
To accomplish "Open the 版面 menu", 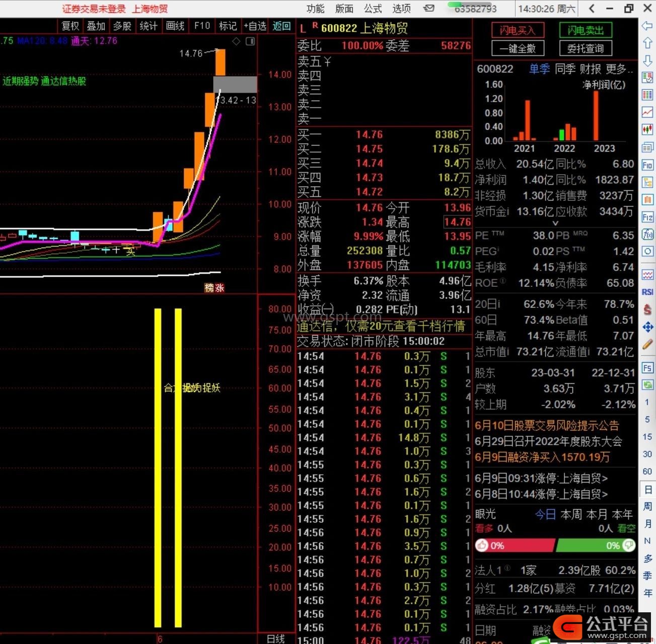I will (344, 9).
